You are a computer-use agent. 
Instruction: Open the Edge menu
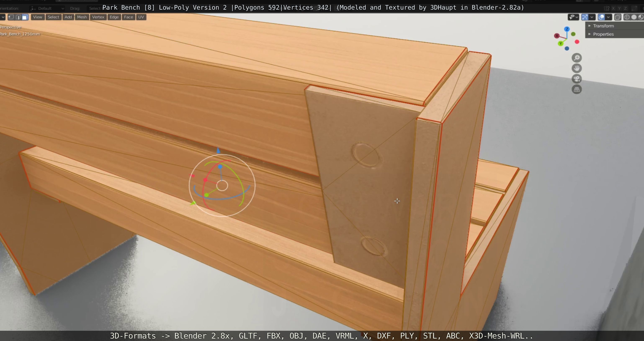tap(114, 17)
